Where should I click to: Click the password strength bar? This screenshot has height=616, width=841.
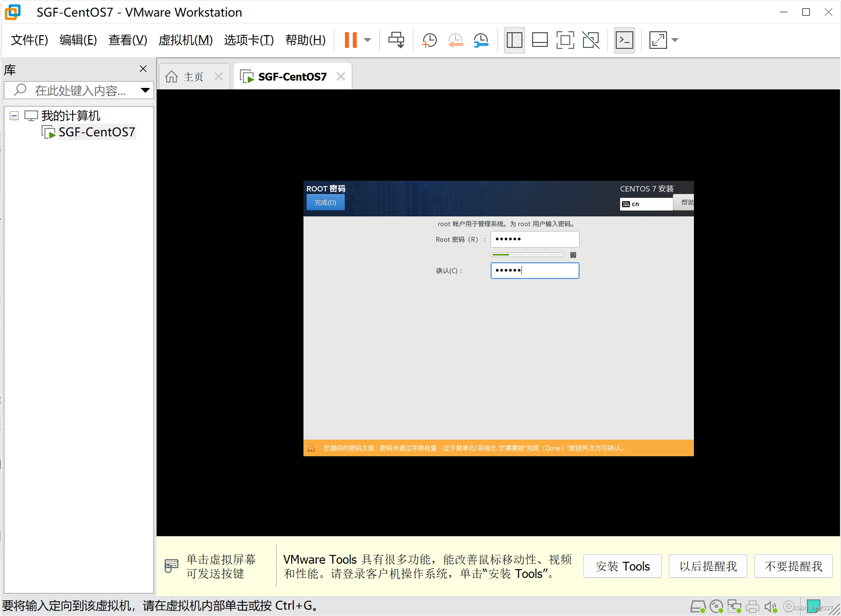click(527, 255)
